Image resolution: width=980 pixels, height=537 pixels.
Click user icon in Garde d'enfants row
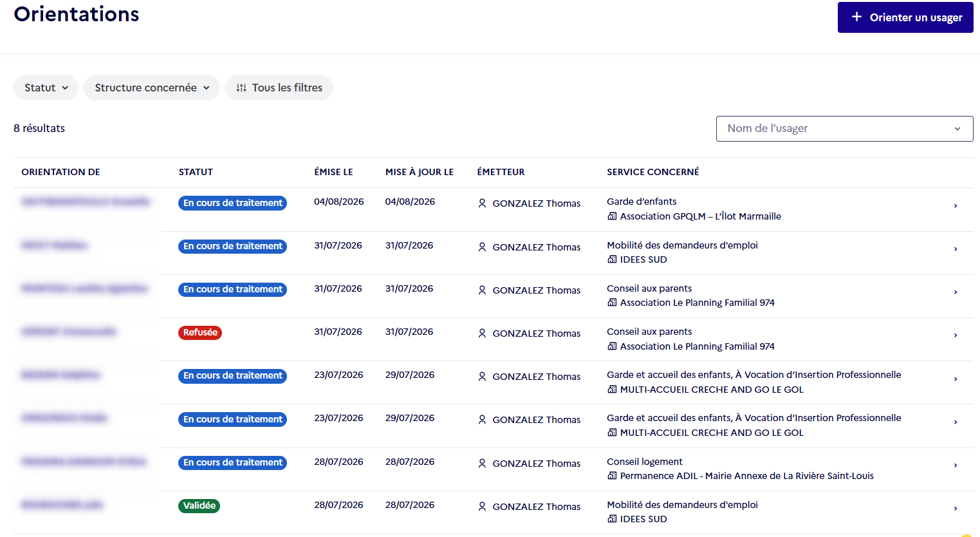[x=482, y=203]
